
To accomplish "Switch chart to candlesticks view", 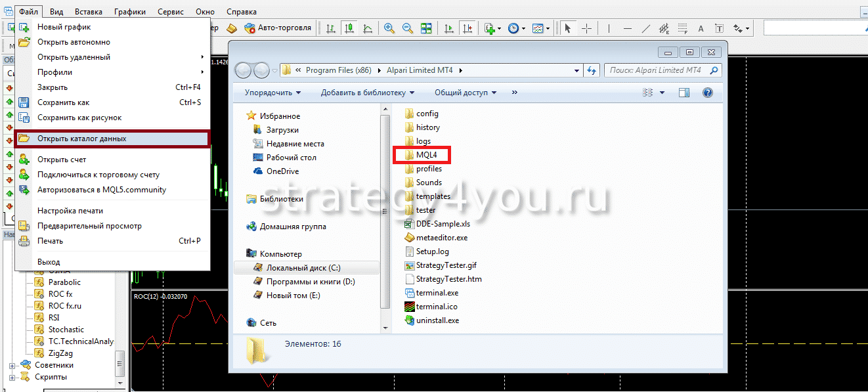I will click(349, 28).
